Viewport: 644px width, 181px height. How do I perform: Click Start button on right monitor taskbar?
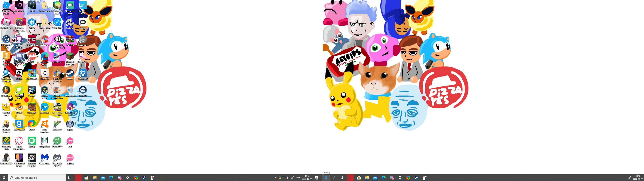pos(326,178)
